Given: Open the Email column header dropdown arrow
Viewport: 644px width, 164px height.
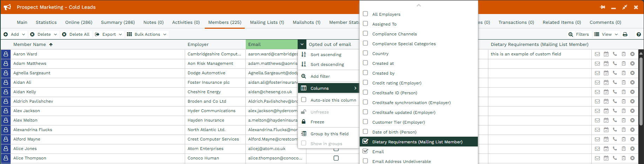Looking at the screenshot, I should click(302, 45).
